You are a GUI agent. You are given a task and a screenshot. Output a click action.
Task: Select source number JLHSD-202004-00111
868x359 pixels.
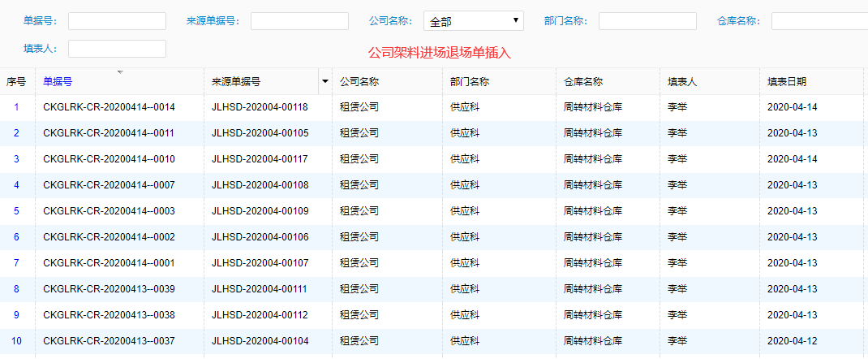click(260, 288)
